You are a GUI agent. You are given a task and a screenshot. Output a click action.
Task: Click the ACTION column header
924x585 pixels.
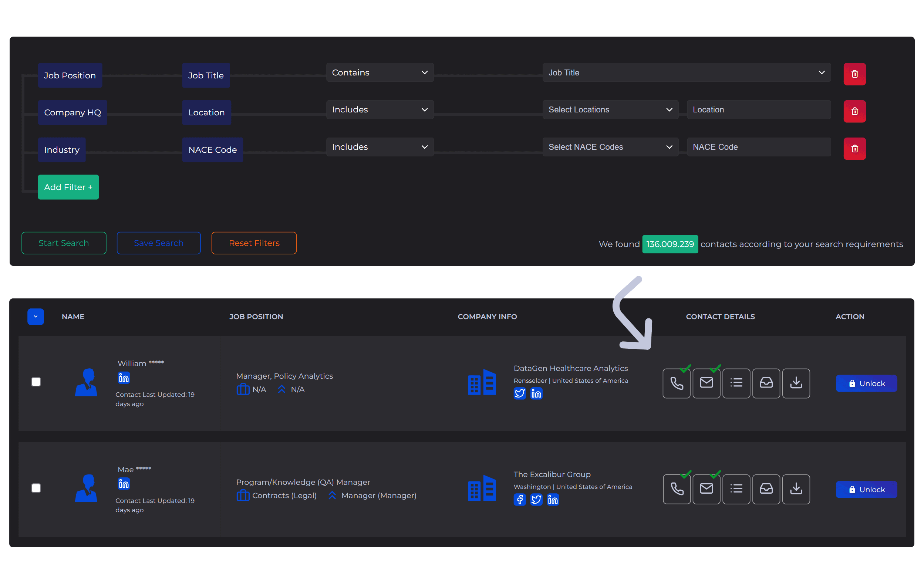850,317
